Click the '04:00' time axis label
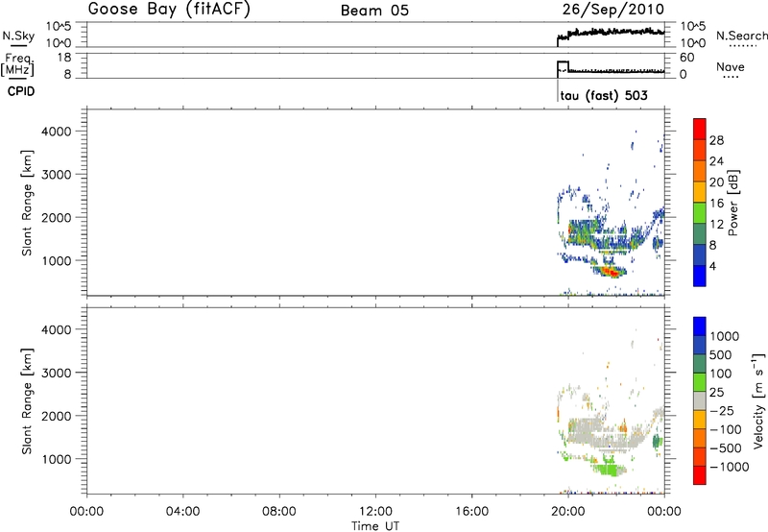 [x=182, y=512]
